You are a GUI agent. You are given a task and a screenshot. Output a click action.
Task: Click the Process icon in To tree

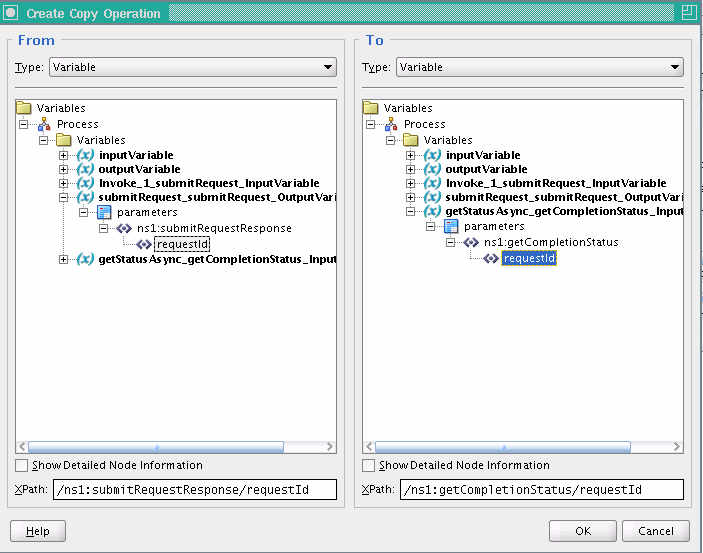(x=391, y=124)
